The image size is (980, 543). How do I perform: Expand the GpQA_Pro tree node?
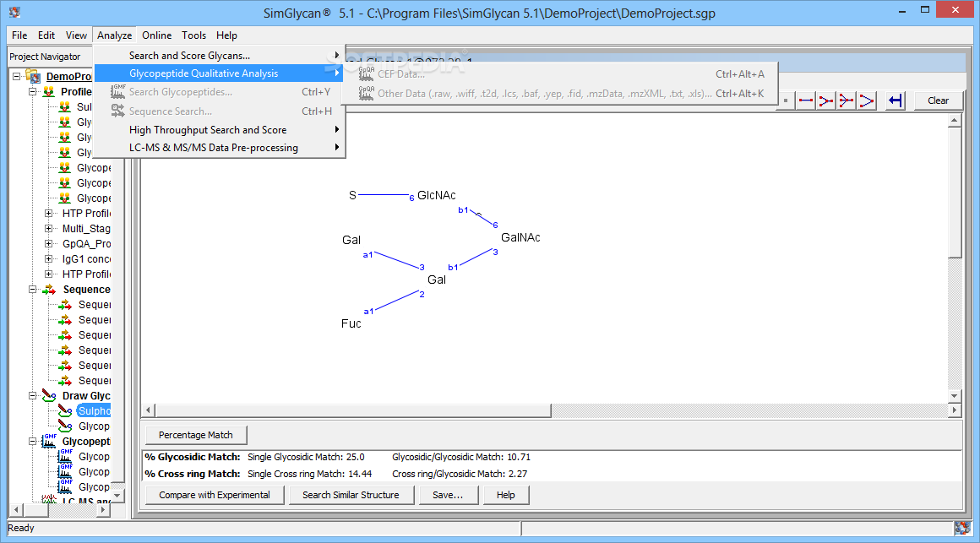48,244
